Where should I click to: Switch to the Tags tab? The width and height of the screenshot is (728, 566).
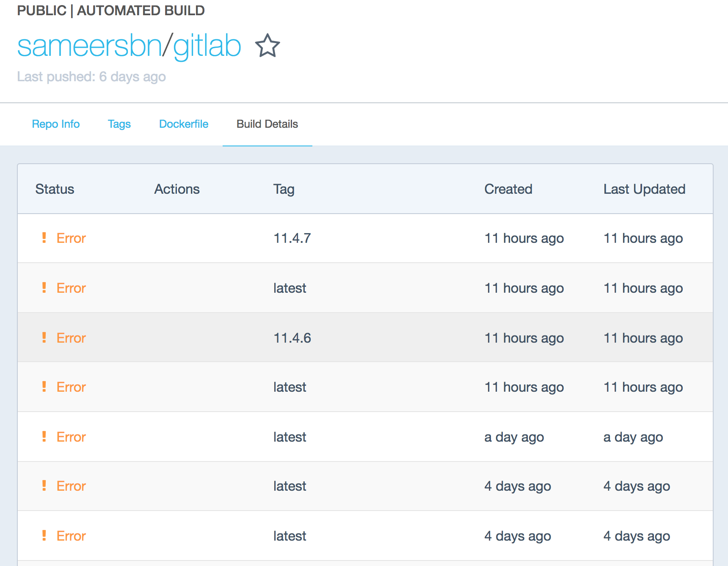119,124
